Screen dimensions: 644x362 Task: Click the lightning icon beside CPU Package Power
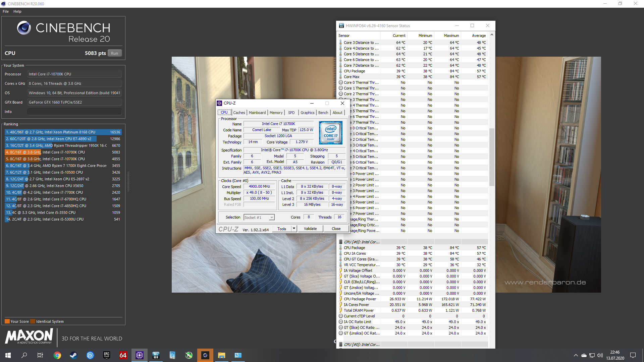coord(341,299)
